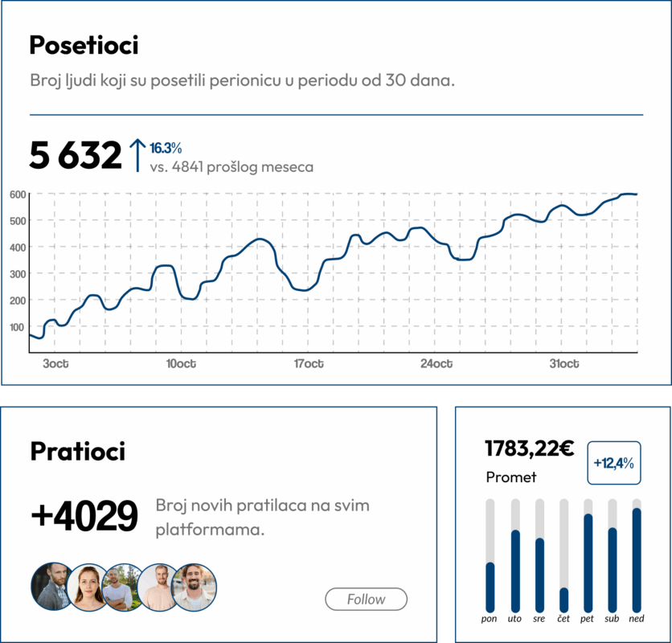Click the upward trend arrow icon
The width and height of the screenshot is (672, 643).
(137, 155)
